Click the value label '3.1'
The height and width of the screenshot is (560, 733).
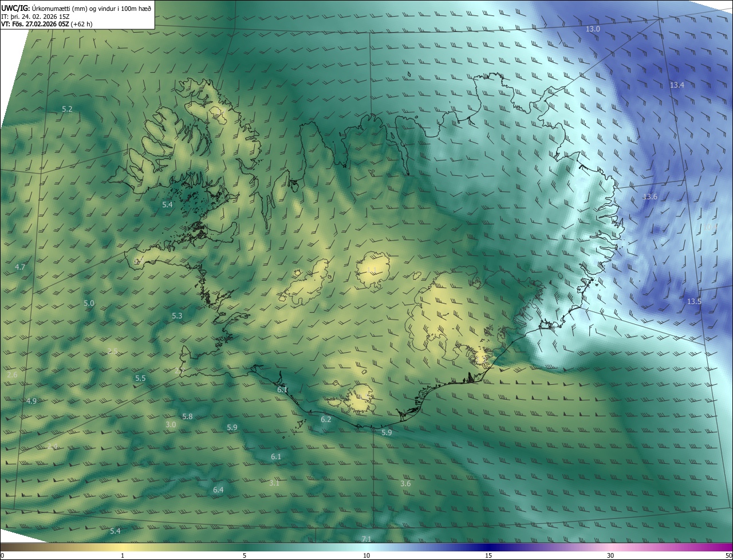coord(274,483)
